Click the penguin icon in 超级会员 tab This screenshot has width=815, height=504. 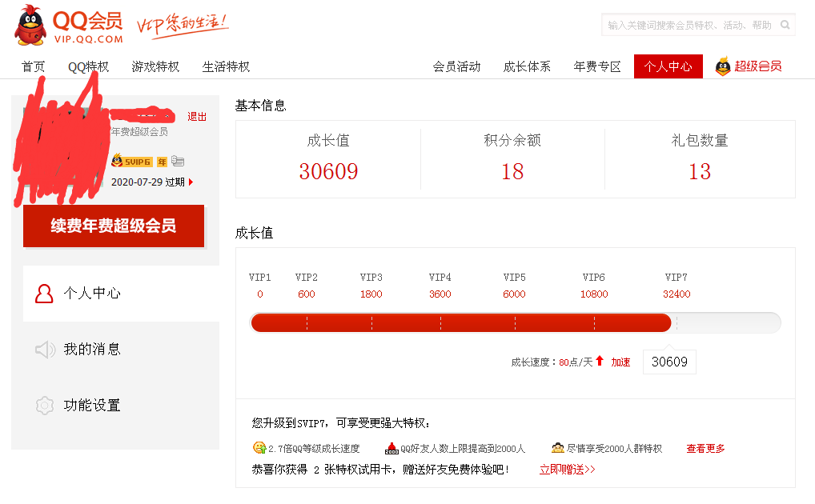coord(723,66)
